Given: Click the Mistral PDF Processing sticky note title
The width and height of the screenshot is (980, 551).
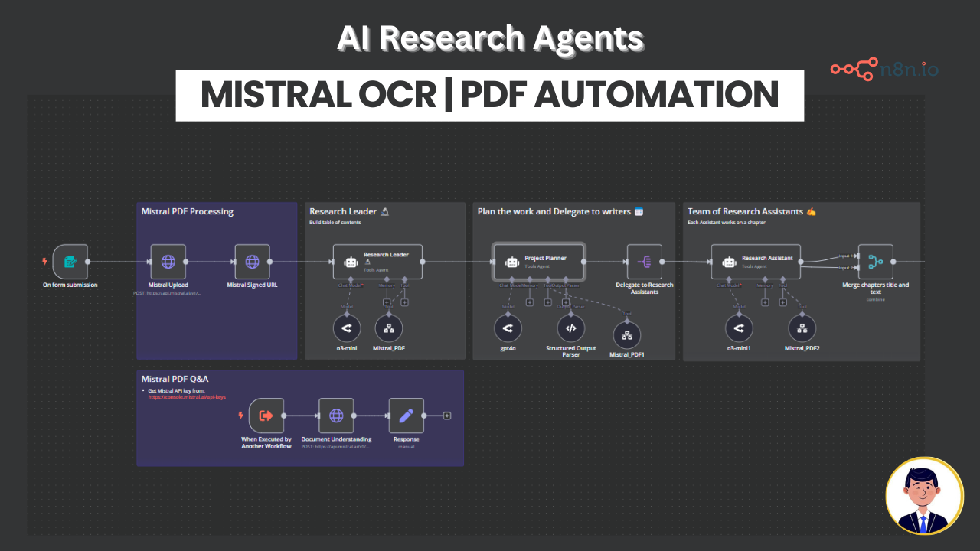Looking at the screenshot, I should pos(188,211).
